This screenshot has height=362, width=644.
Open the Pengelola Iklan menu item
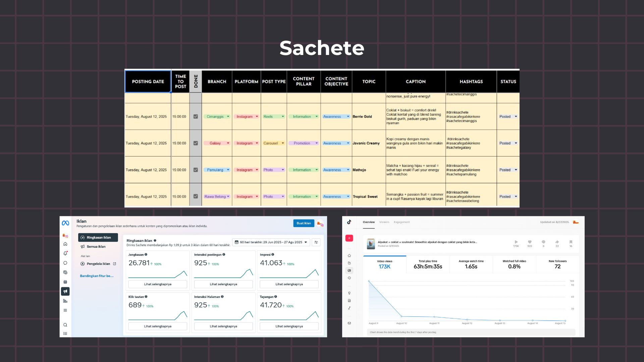[x=98, y=264]
